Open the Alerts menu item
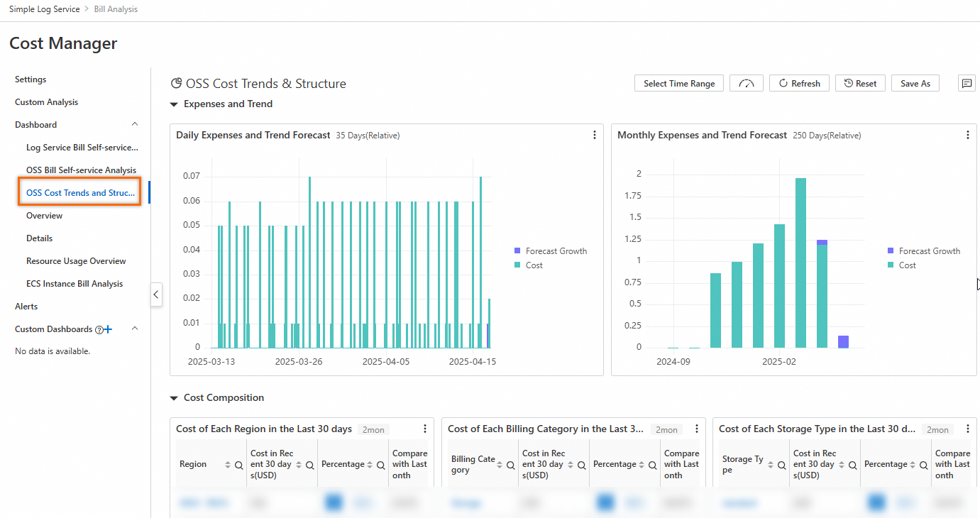This screenshot has width=980, height=518. click(26, 307)
